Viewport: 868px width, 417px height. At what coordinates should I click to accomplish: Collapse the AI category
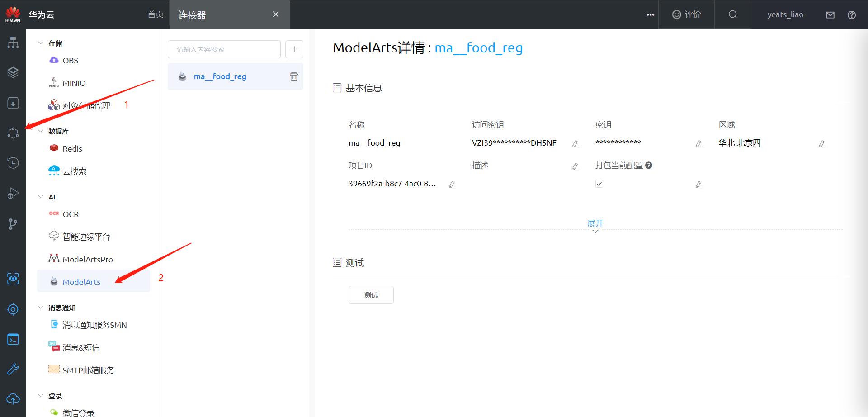(x=41, y=197)
